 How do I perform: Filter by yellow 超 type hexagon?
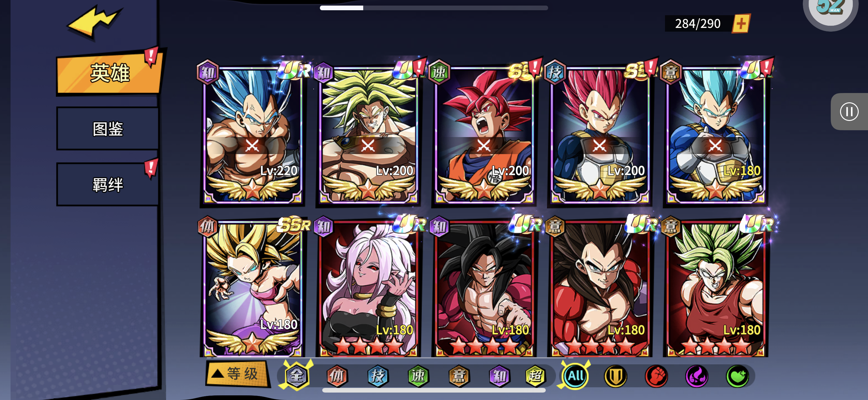535,376
